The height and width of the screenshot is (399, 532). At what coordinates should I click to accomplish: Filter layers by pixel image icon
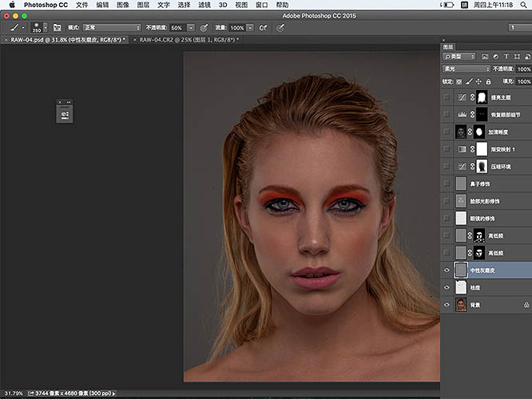coord(485,57)
